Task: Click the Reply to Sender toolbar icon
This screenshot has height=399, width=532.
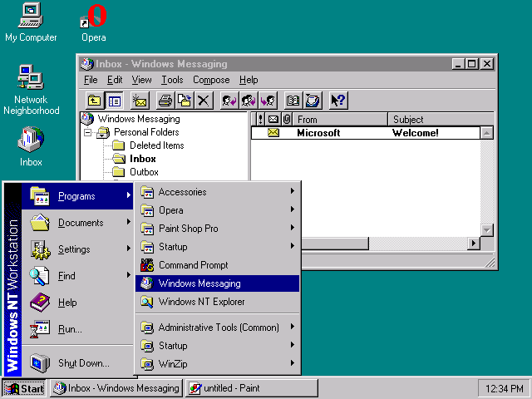Action: pos(229,101)
